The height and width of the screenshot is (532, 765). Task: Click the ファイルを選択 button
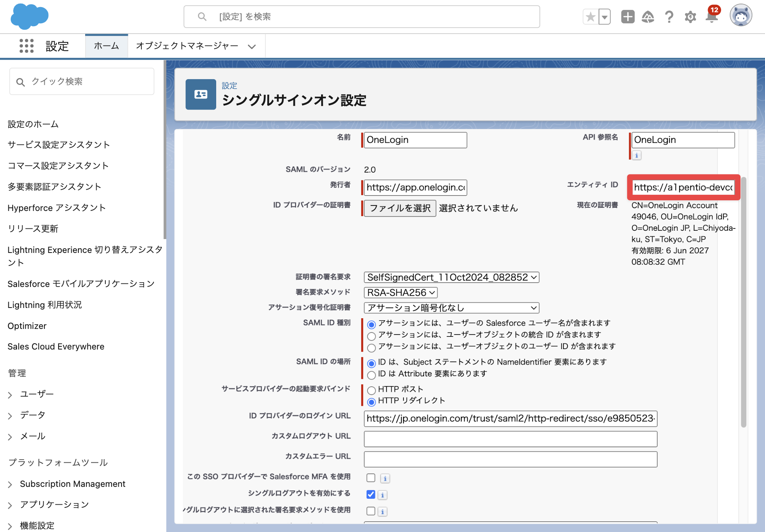[x=400, y=208]
